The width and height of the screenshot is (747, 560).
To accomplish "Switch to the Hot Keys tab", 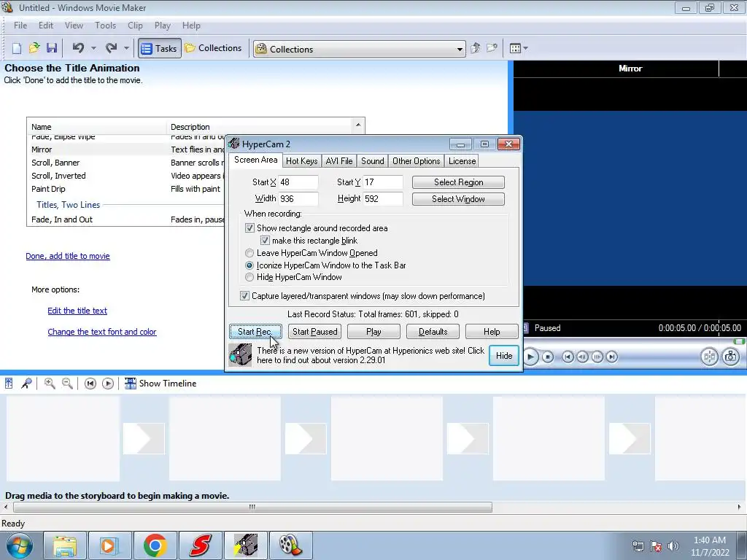I will pos(301,161).
